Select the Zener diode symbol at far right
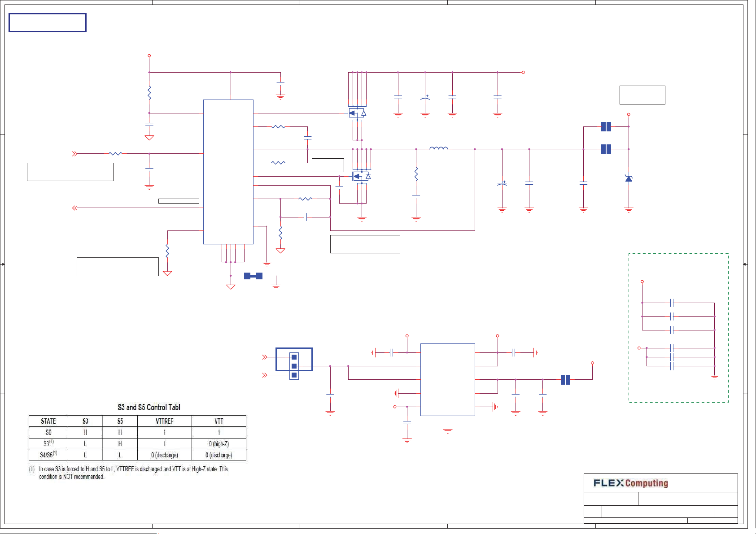This screenshot has width=756, height=534. [629, 178]
